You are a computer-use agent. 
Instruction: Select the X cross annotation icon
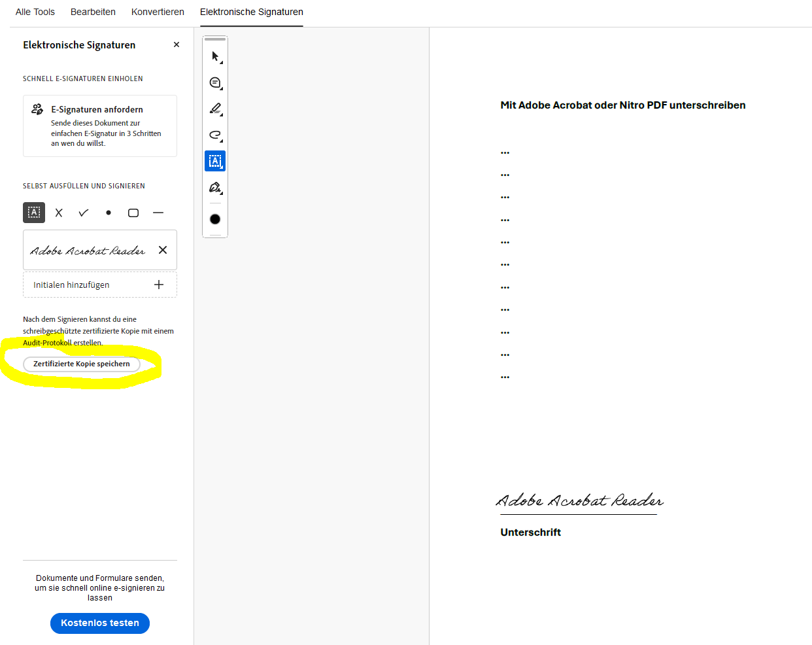tap(59, 213)
